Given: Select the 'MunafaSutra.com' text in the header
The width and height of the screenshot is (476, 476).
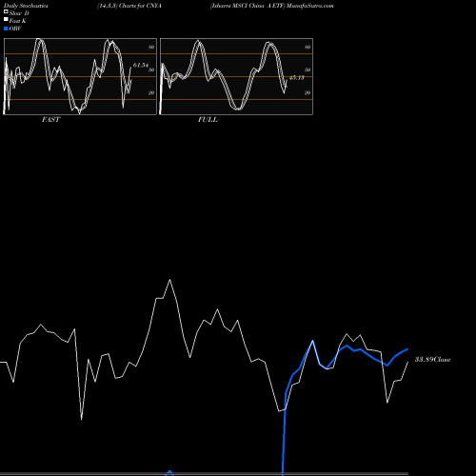Looking at the screenshot, I should (310, 6).
